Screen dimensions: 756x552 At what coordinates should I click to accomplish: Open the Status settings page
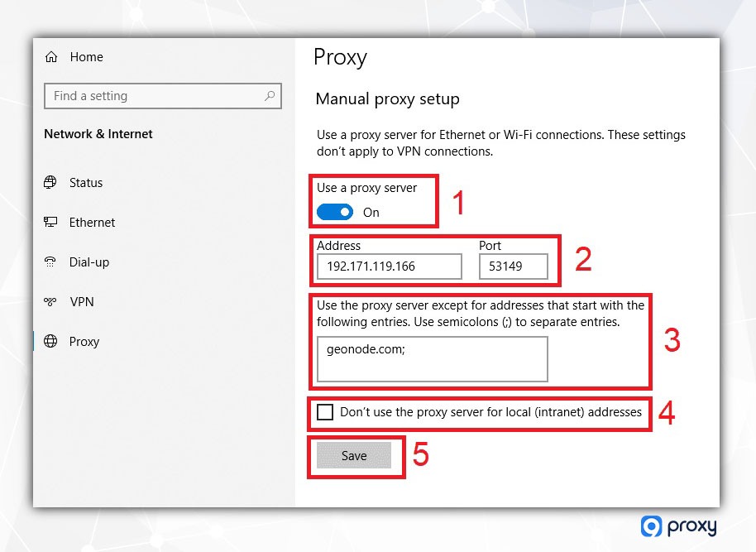coord(86,183)
